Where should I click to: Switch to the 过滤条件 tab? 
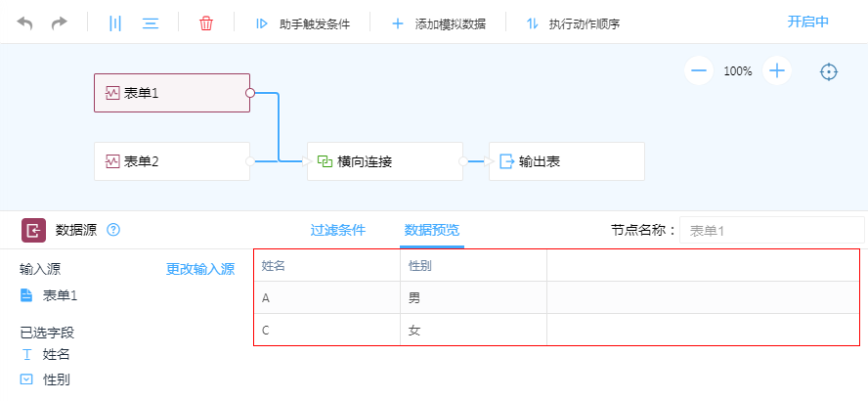pyautogui.click(x=337, y=230)
